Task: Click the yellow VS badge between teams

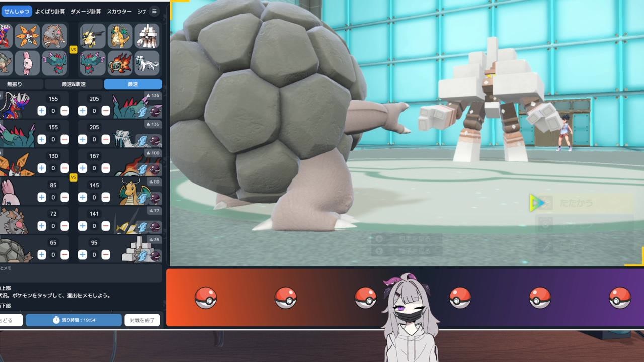Action: point(73,49)
